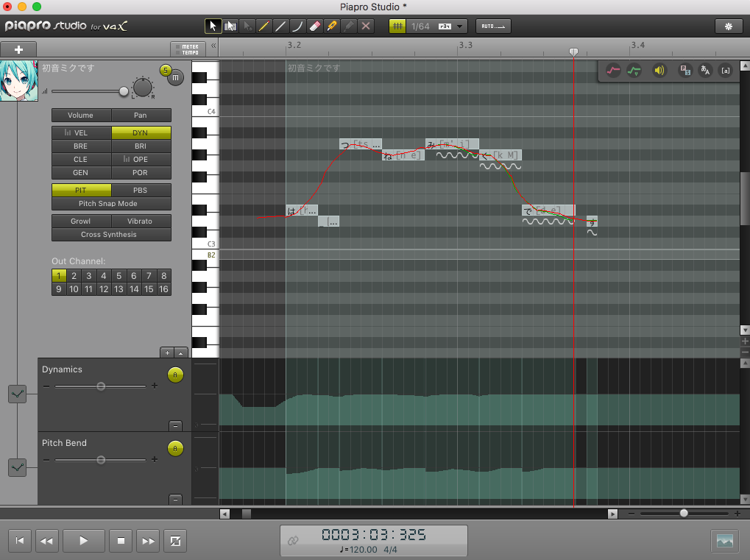Select the greyed-out glue tool
Screen dimensions: 750x560
(x=349, y=26)
